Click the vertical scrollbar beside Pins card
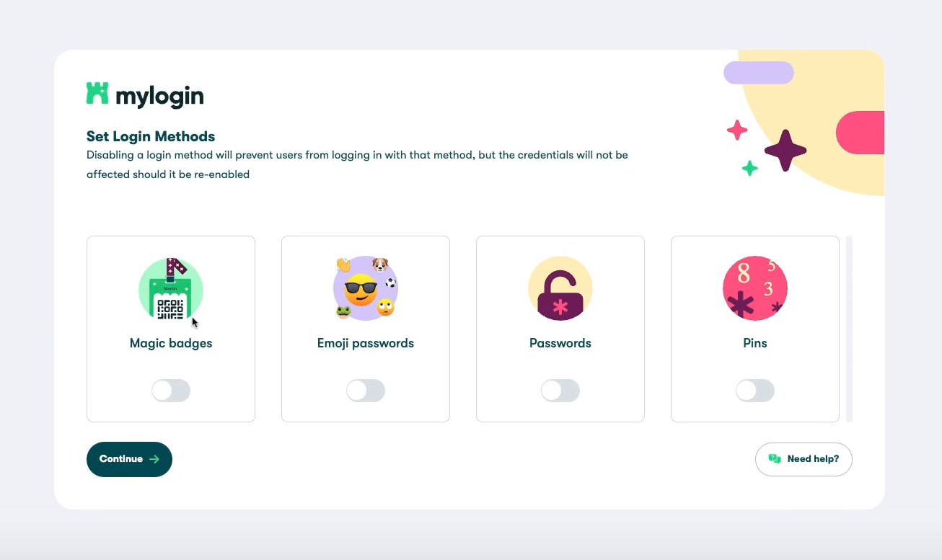The width and height of the screenshot is (942, 560). click(x=849, y=329)
